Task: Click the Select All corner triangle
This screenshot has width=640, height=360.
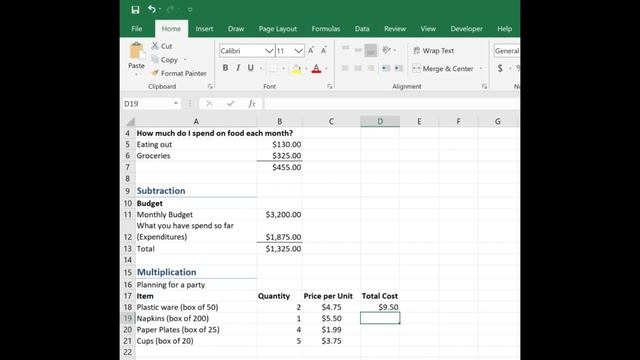Action: (130, 121)
